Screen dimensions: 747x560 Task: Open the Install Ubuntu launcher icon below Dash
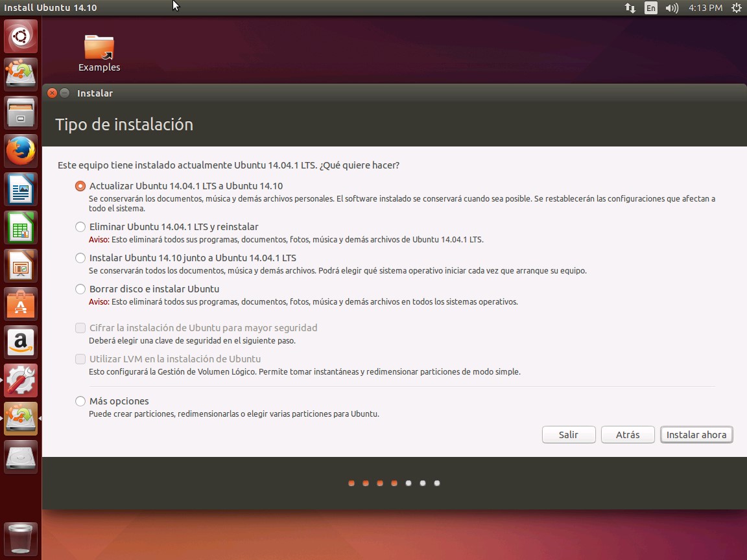click(21, 75)
